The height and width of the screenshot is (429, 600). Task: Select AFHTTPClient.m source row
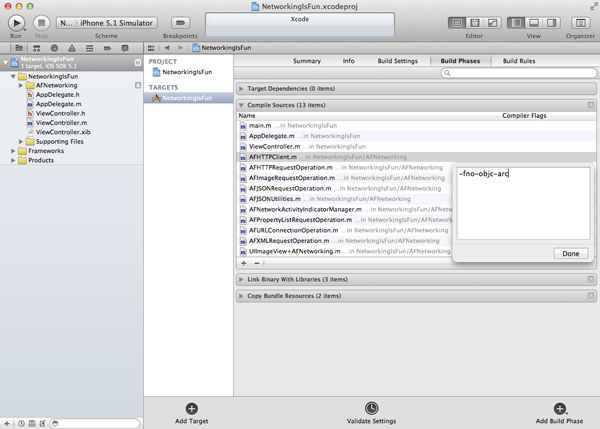tap(416, 157)
